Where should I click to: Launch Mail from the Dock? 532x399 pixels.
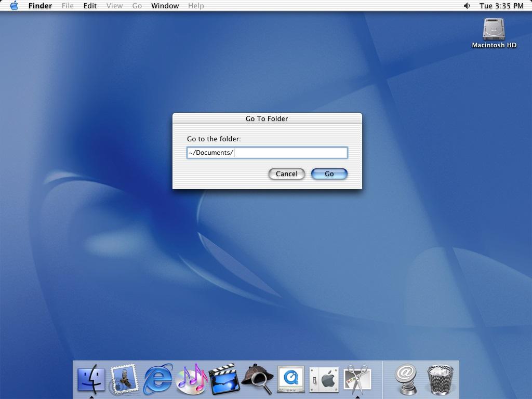124,379
